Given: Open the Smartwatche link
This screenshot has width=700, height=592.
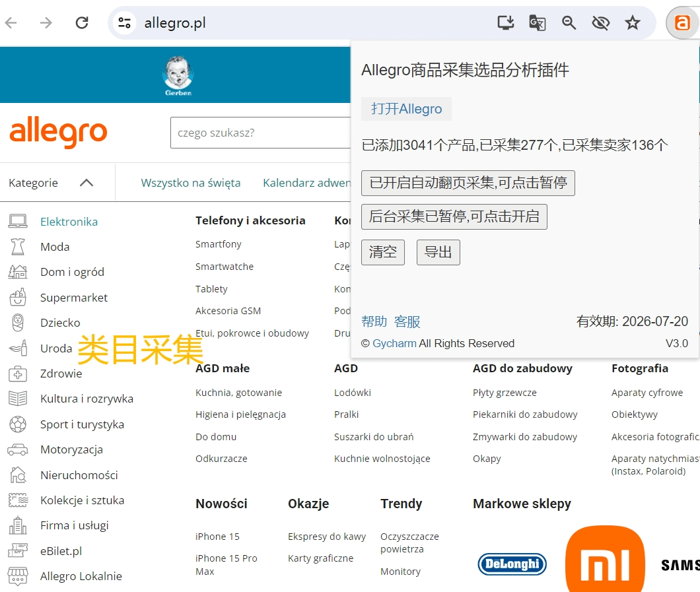Looking at the screenshot, I should [225, 267].
